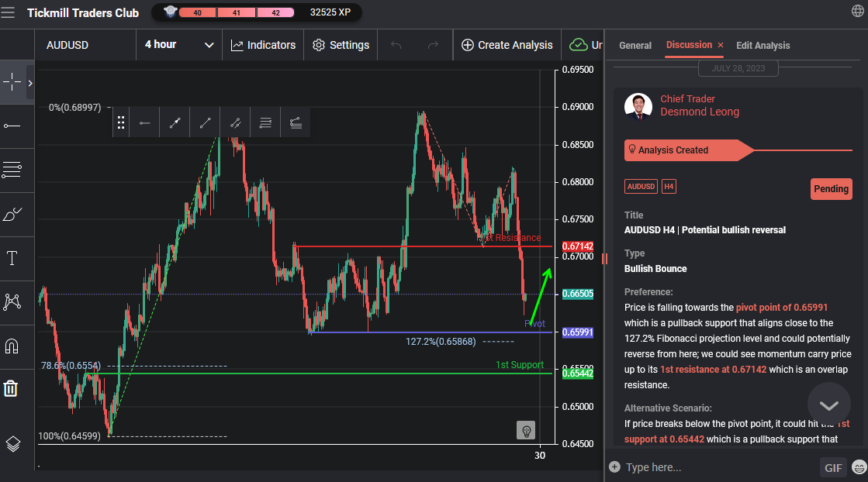This screenshot has width=868, height=482.
Task: Click the AUDUSD symbol selector
Action: click(67, 45)
